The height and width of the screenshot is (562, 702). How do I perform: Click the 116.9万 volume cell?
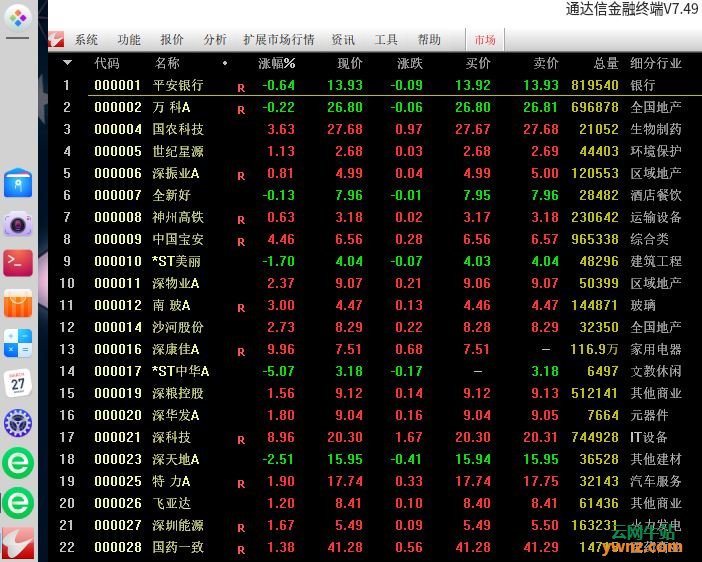click(595, 349)
